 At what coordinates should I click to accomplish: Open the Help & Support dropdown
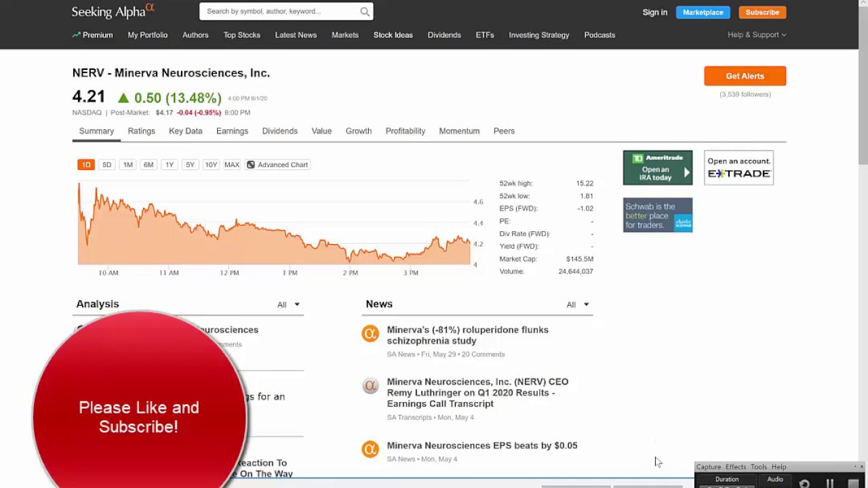pos(757,35)
